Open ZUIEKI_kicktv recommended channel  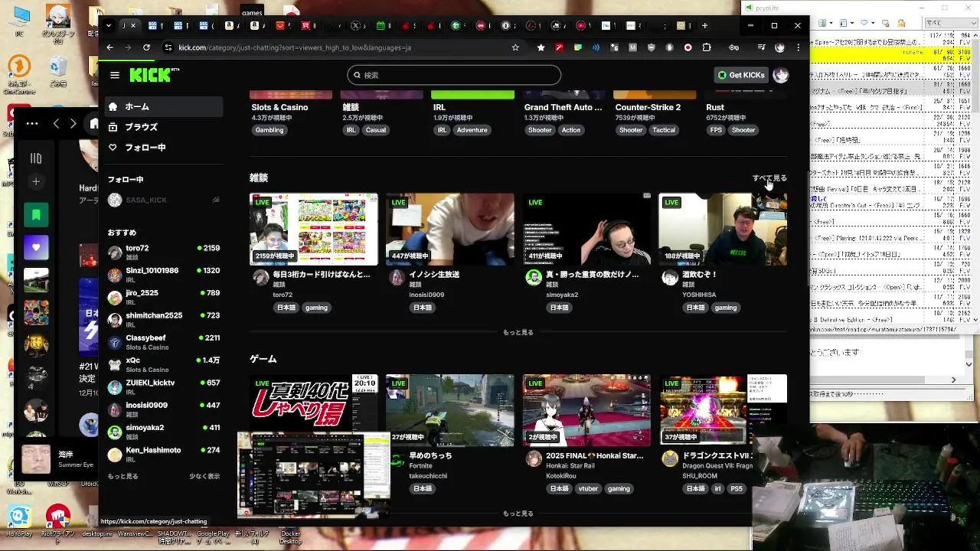(164, 386)
